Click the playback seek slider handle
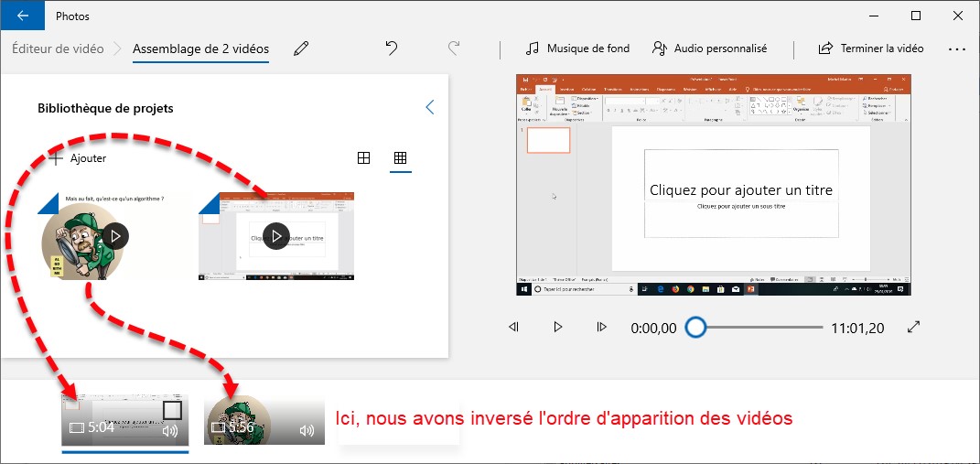Image resolution: width=980 pixels, height=464 pixels. click(x=696, y=327)
